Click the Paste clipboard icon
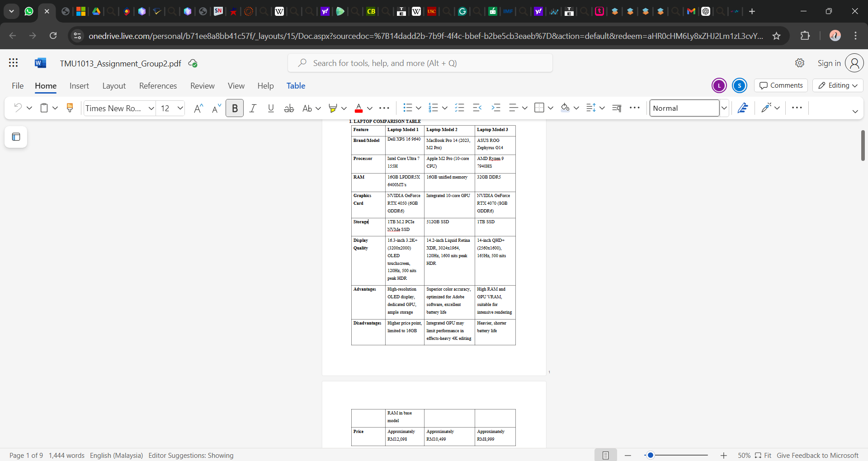This screenshot has width=868, height=461. point(44,108)
